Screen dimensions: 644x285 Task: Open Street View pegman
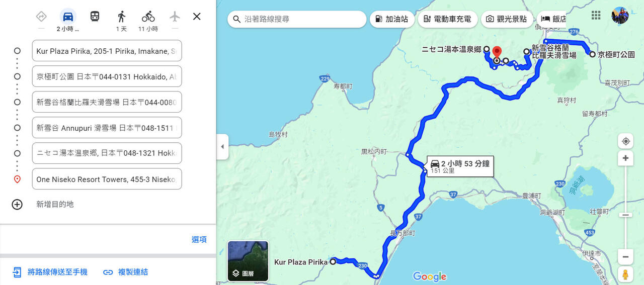[625, 274]
